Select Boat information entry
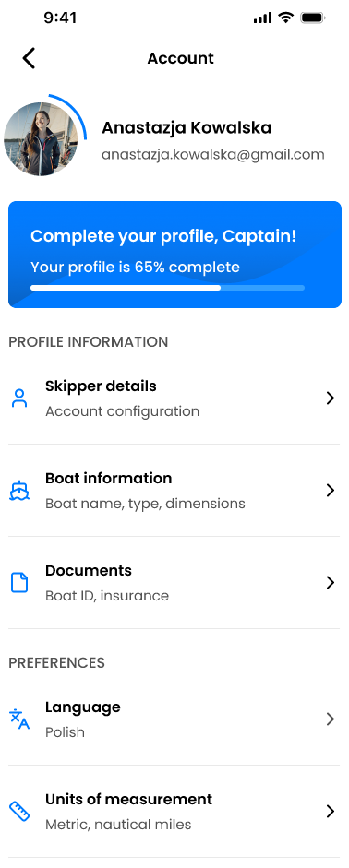This screenshot has height=868, width=349. pos(174,491)
